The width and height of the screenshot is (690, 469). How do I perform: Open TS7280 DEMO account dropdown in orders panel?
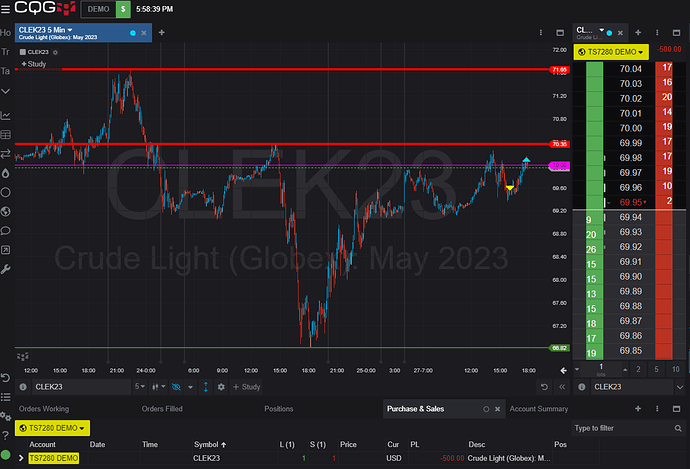52,428
